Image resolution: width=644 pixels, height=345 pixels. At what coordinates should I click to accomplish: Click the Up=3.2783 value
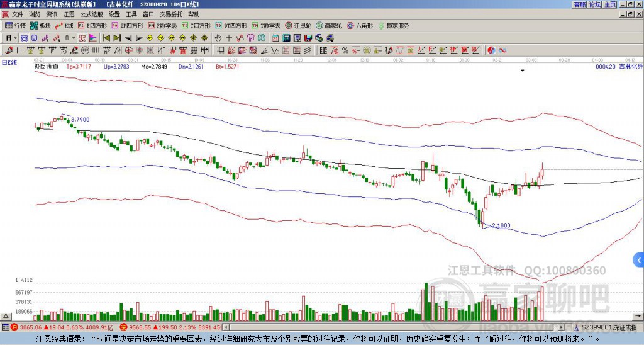(x=116, y=66)
